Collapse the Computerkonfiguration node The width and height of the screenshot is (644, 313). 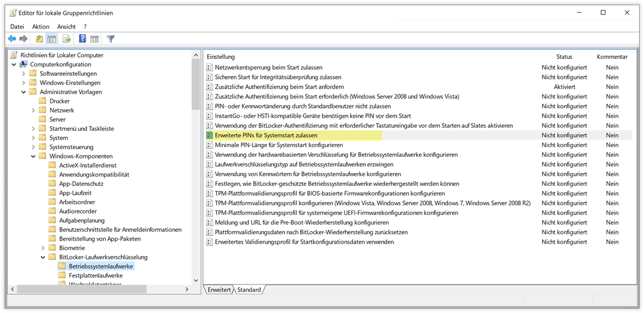(x=14, y=64)
